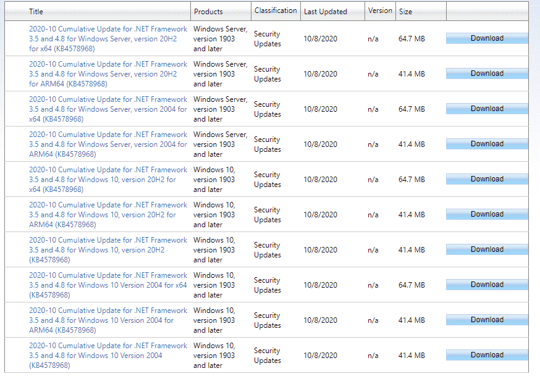Open the Windows Server 2004 x64 title link
Screen dimensions: 540x392
pos(108,109)
